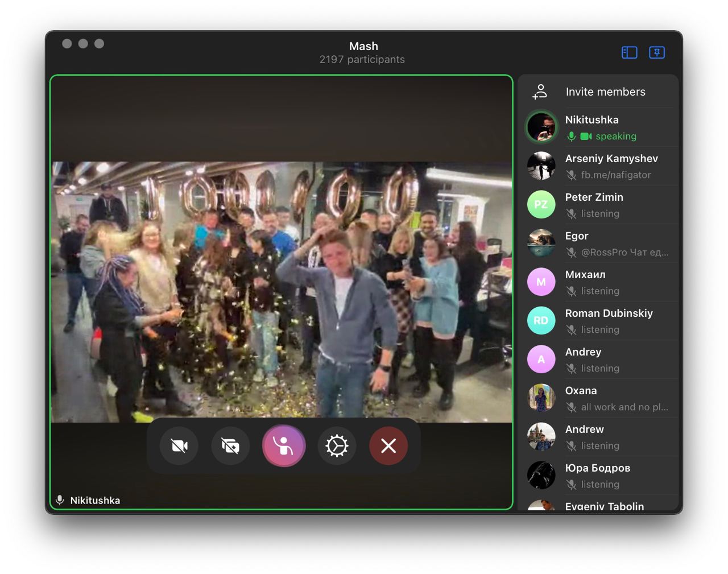Click the green camera icon for Nikitushka
The height and width of the screenshot is (574, 728).
tap(586, 137)
